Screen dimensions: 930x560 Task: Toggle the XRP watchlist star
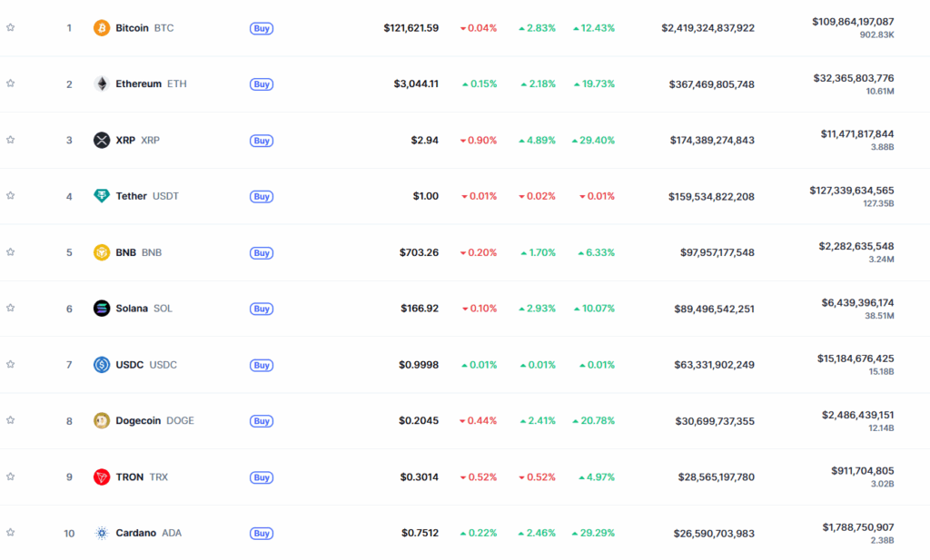click(10, 140)
